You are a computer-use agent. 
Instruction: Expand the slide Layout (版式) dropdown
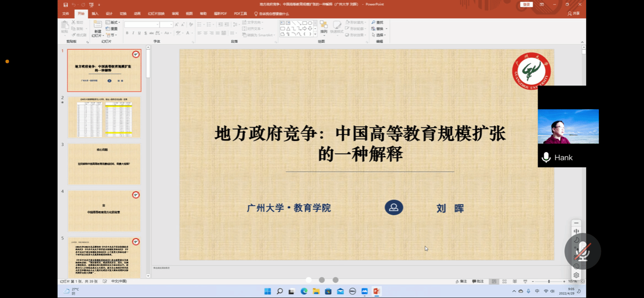coord(113,22)
